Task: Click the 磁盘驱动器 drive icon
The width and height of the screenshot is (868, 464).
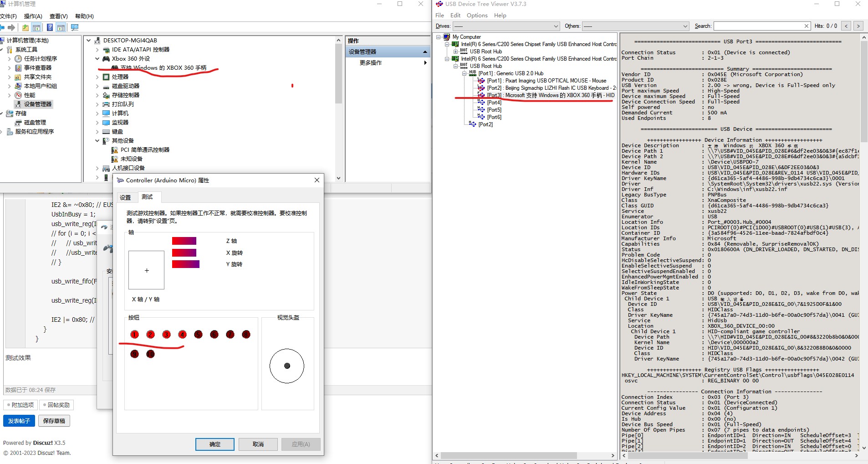Action: tap(106, 86)
